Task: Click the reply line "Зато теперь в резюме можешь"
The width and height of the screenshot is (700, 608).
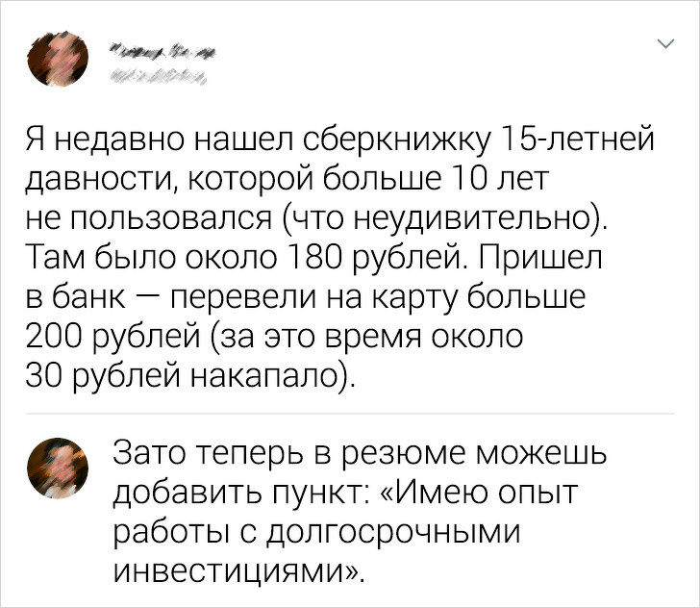Action: (x=359, y=451)
